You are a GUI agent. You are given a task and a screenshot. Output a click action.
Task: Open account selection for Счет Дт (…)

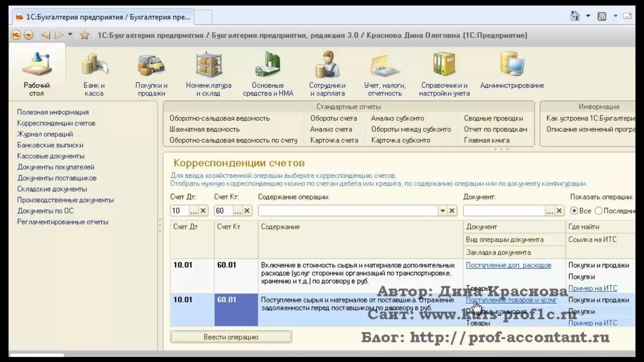tap(194, 211)
